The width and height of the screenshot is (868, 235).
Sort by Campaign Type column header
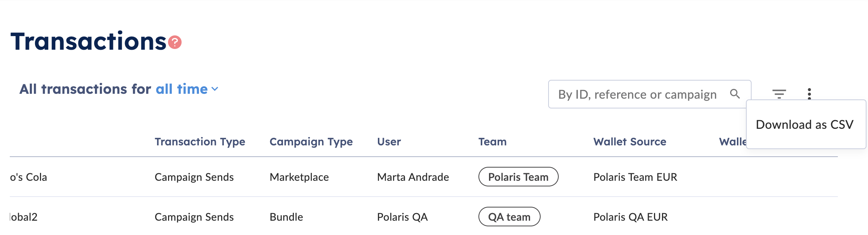[311, 142]
